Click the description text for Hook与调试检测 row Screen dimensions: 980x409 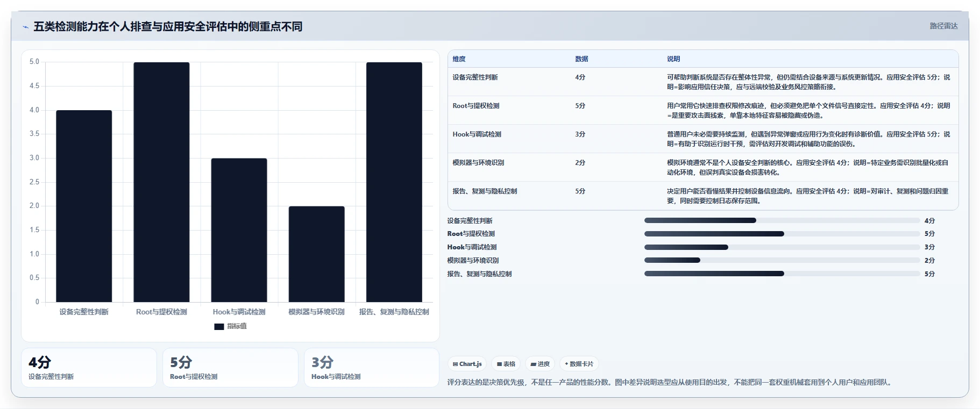808,139
